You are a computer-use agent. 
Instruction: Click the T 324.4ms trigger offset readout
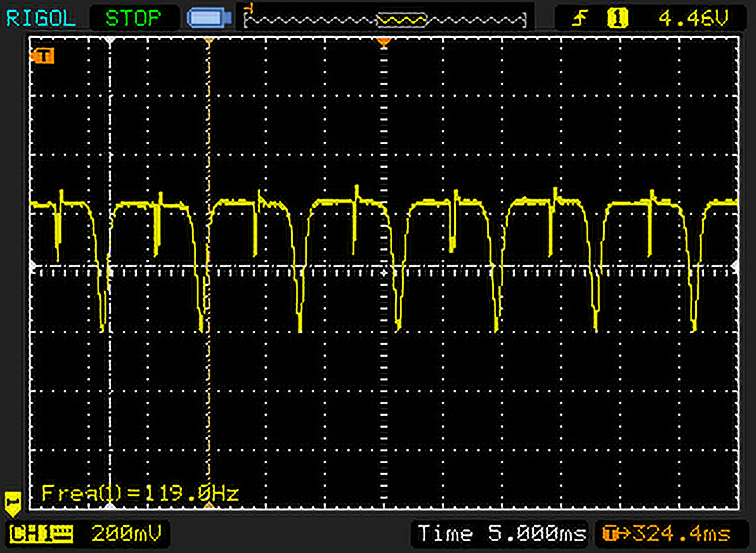click(x=666, y=534)
